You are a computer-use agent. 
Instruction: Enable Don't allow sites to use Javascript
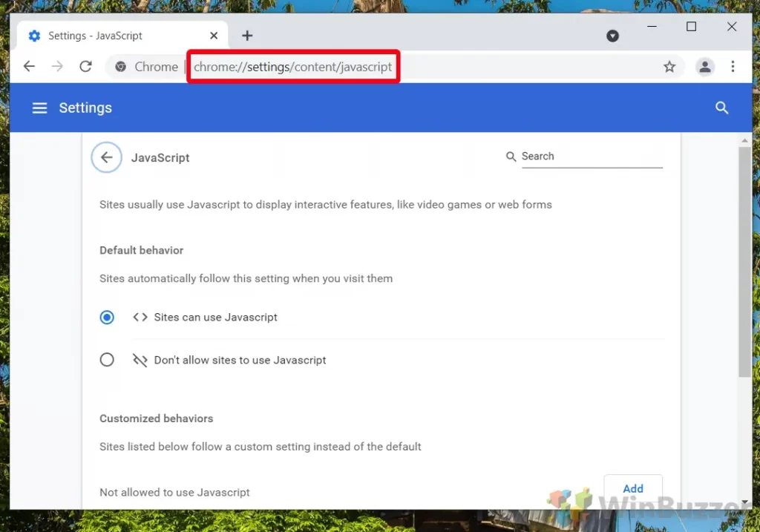point(106,359)
